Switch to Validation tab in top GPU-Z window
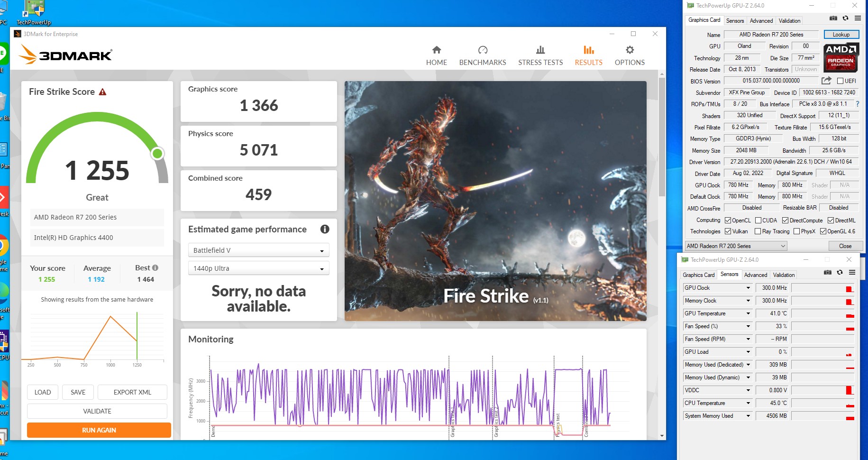 789,21
